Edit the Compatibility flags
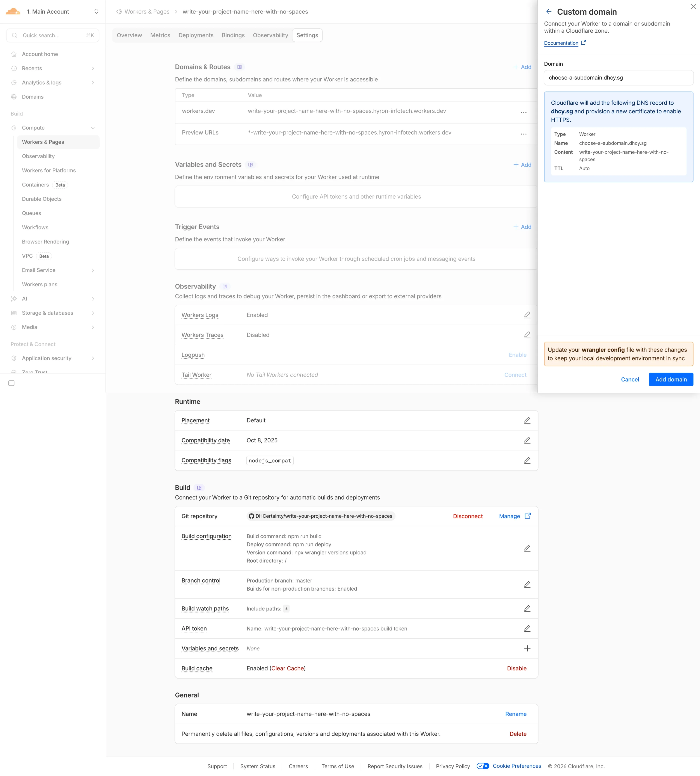The height and width of the screenshot is (776, 700). point(527,461)
